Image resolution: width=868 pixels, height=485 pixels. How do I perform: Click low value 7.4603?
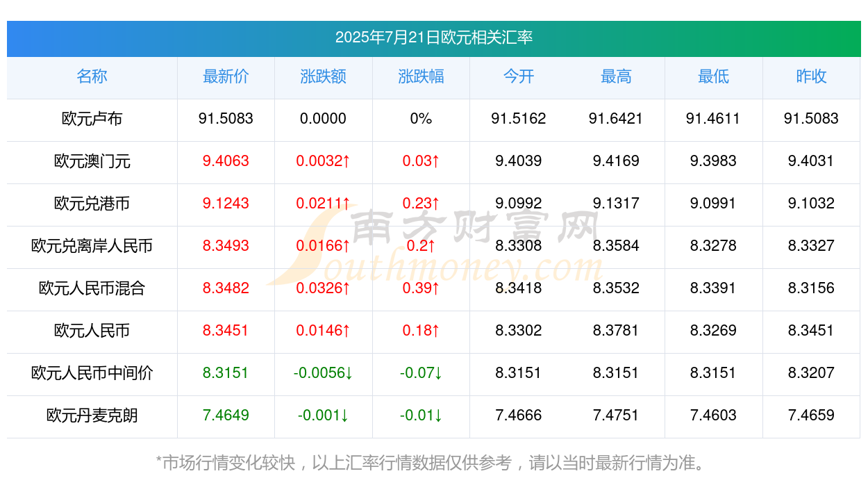point(713,416)
